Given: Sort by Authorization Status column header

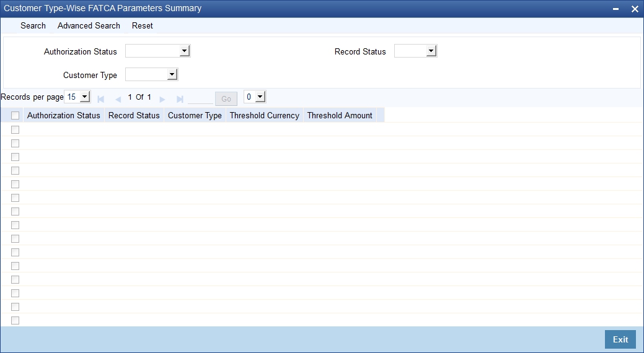Looking at the screenshot, I should tap(64, 115).
